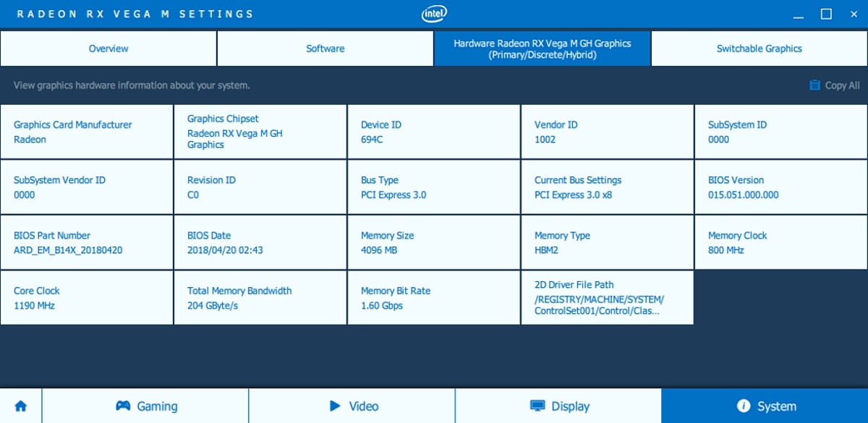This screenshot has height=423, width=868.
Task: Click the Memory Clock 800 MHz tile
Action: [781, 242]
